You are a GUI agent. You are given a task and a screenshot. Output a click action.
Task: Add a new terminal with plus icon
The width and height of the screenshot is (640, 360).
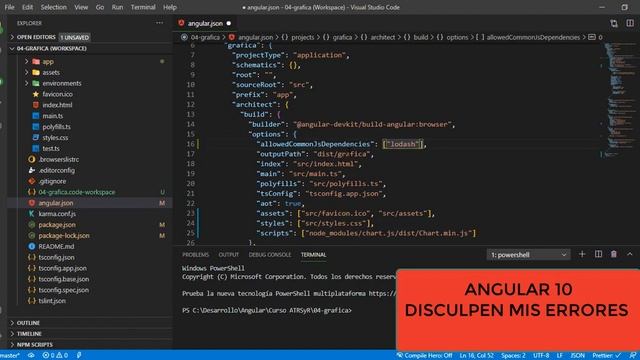pyautogui.click(x=582, y=254)
